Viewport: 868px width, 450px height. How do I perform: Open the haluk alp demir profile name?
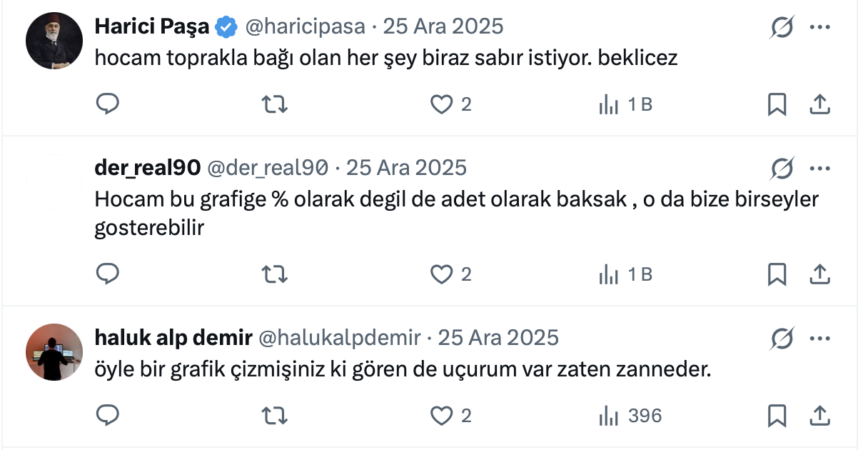pyautogui.click(x=173, y=337)
